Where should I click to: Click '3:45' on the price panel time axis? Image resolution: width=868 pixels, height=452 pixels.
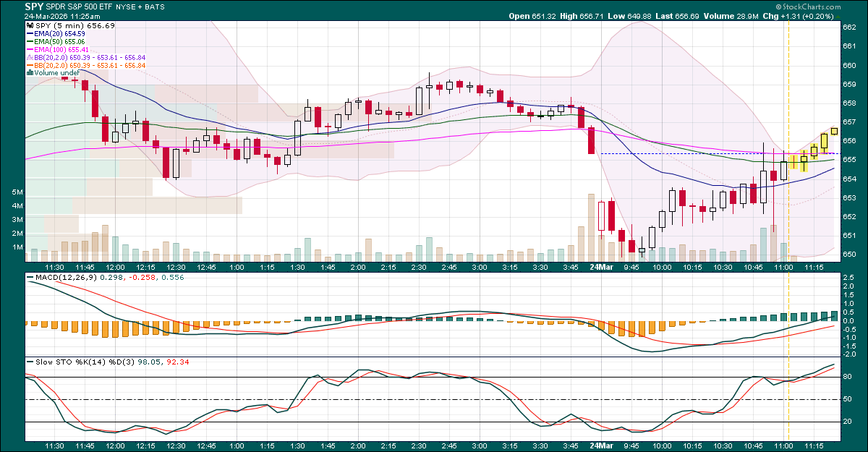571,267
